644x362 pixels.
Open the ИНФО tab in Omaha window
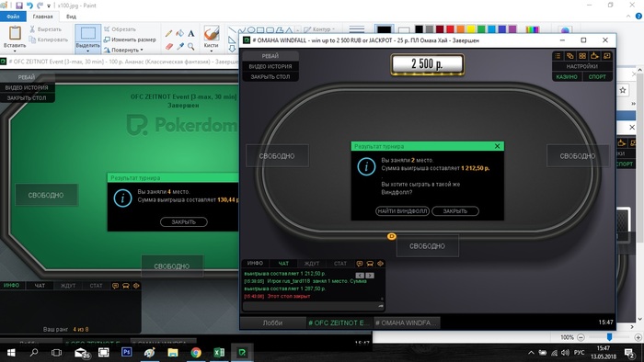(x=255, y=263)
